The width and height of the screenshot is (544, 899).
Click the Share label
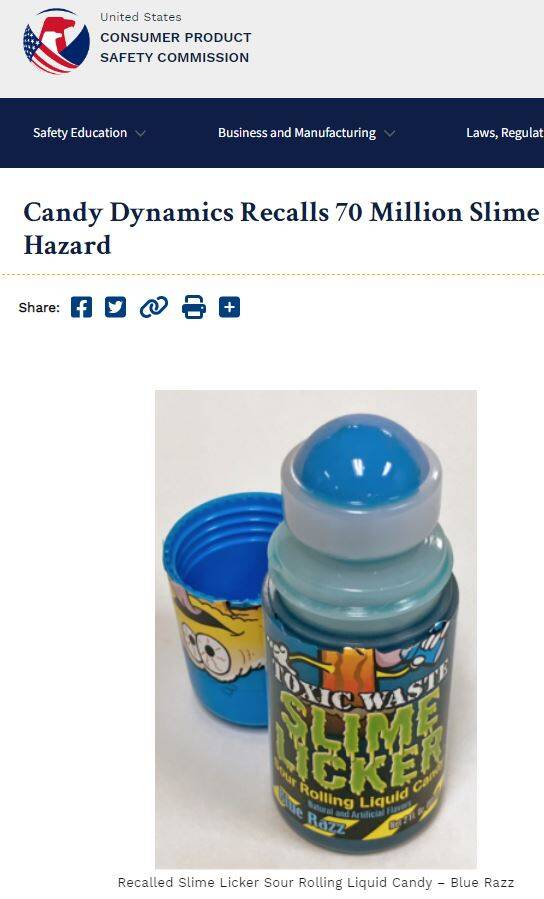point(39,307)
